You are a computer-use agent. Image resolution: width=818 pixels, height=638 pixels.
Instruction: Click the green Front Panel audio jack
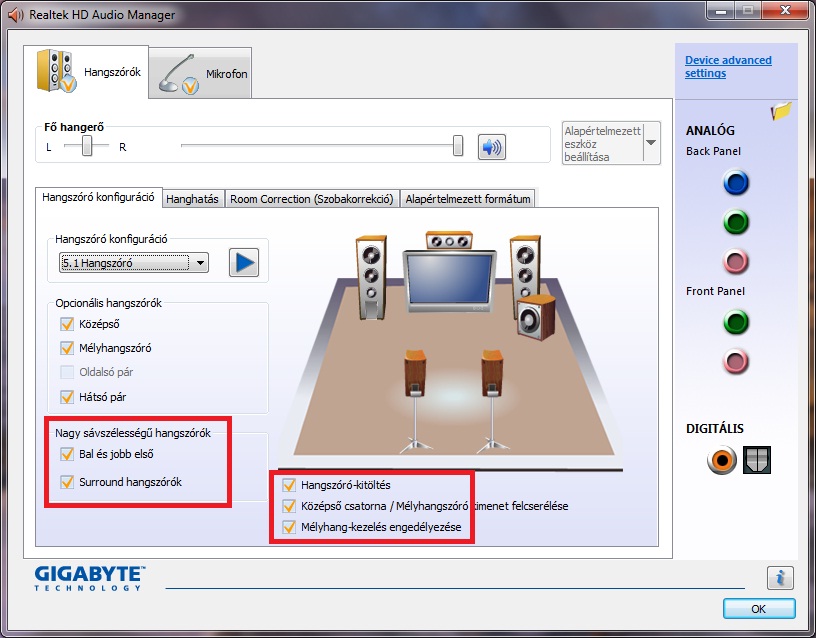pos(736,322)
